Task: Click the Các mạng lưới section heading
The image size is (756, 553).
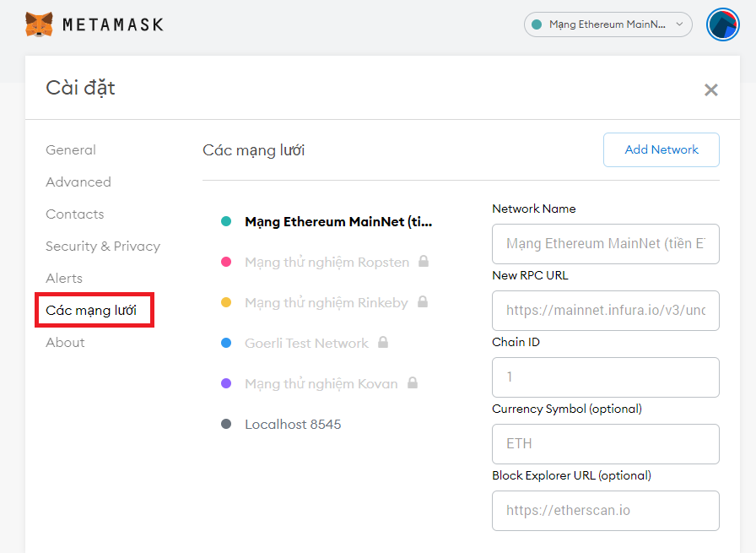Action: point(254,150)
